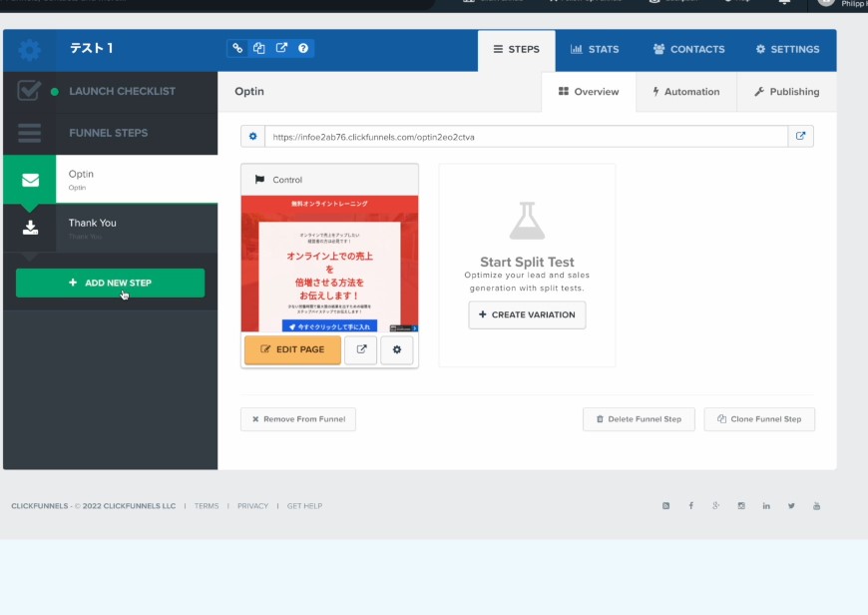Image resolution: width=868 pixels, height=615 pixels.
Task: Click the URL settings gear icon
Action: pos(253,137)
